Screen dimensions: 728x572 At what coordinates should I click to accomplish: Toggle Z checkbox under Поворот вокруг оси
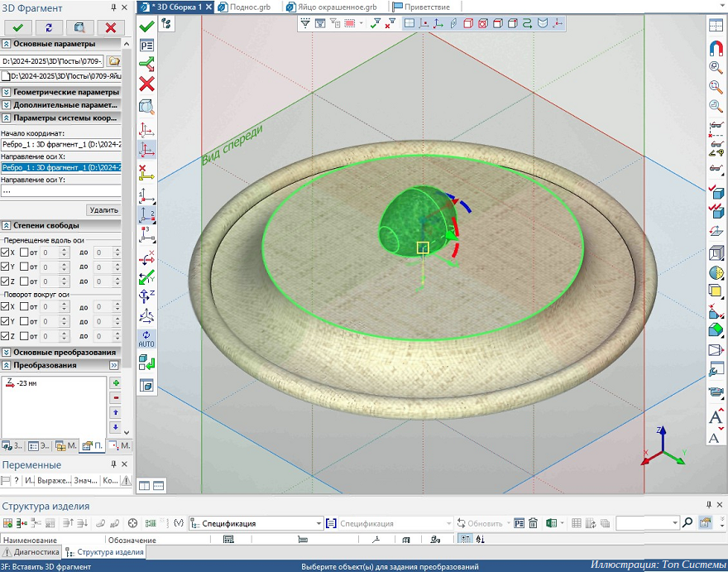6,336
